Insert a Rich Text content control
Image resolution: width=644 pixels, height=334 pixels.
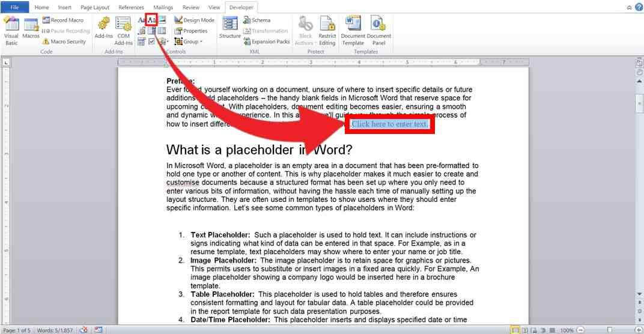pyautogui.click(x=142, y=20)
